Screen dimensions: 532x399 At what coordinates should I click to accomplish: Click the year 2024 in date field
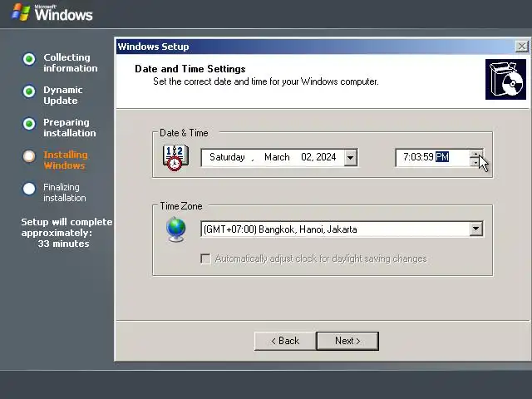click(326, 157)
